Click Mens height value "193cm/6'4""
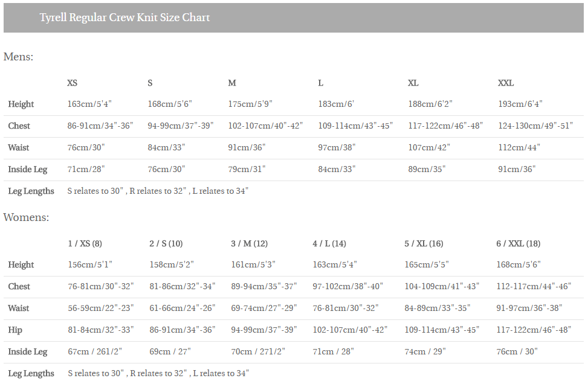Viewport: 588px width, 384px height. coord(520,104)
